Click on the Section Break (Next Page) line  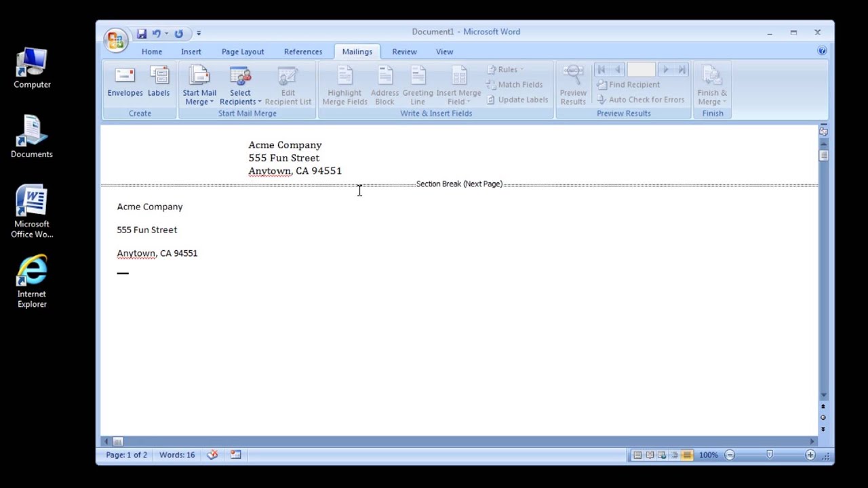[x=459, y=184]
